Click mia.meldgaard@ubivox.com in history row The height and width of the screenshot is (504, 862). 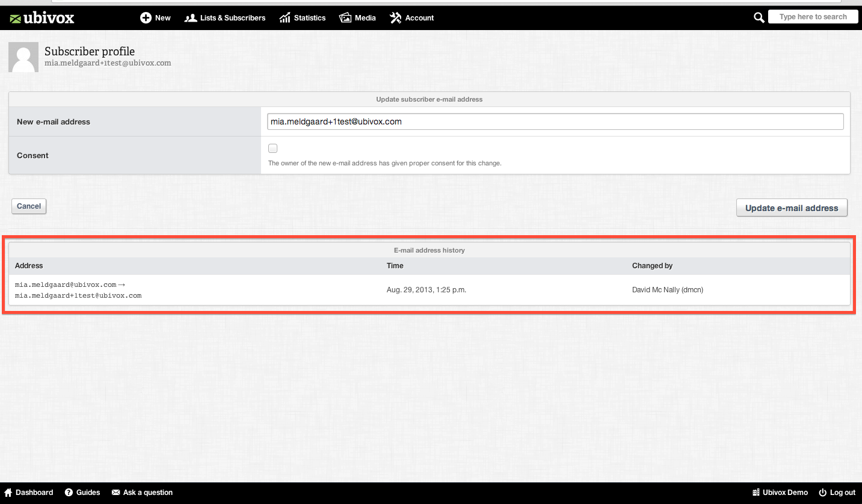point(66,284)
